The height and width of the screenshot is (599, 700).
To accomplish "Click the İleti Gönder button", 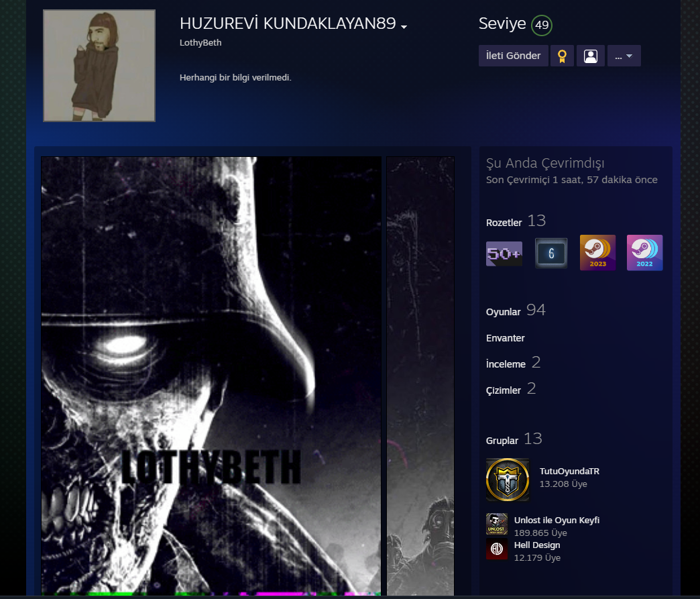I will click(x=514, y=56).
